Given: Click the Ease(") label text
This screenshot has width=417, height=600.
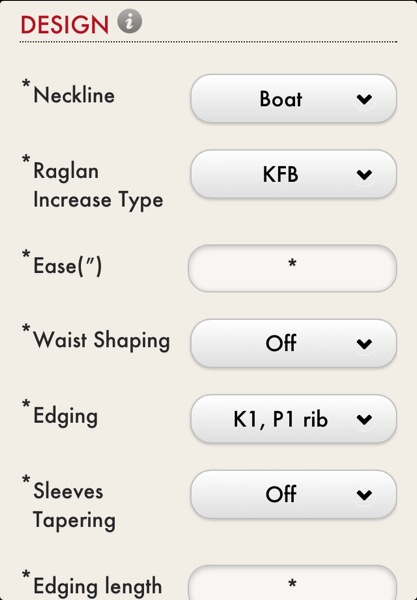Looking at the screenshot, I should coord(68,266).
